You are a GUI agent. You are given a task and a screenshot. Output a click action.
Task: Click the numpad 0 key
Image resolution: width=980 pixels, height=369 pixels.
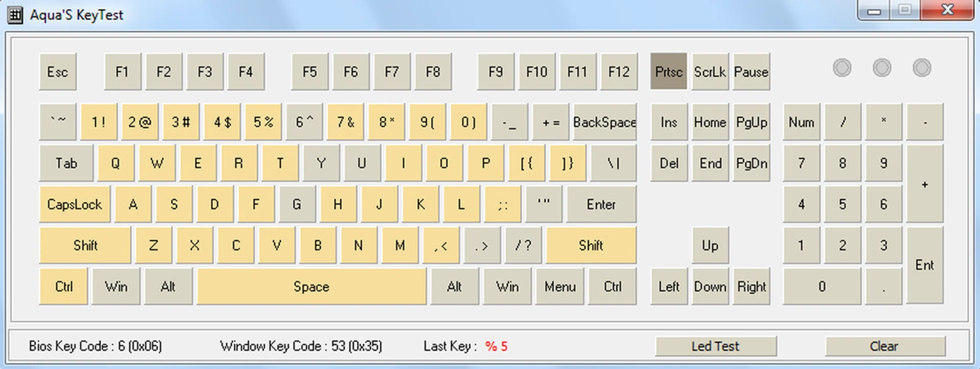pyautogui.click(x=822, y=287)
